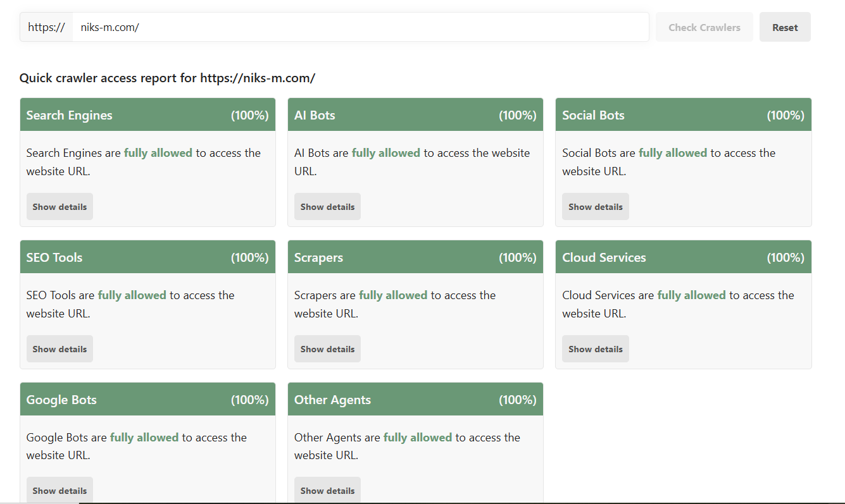Click the Social Bots card header
Screen dimensions: 845x504
coord(684,115)
